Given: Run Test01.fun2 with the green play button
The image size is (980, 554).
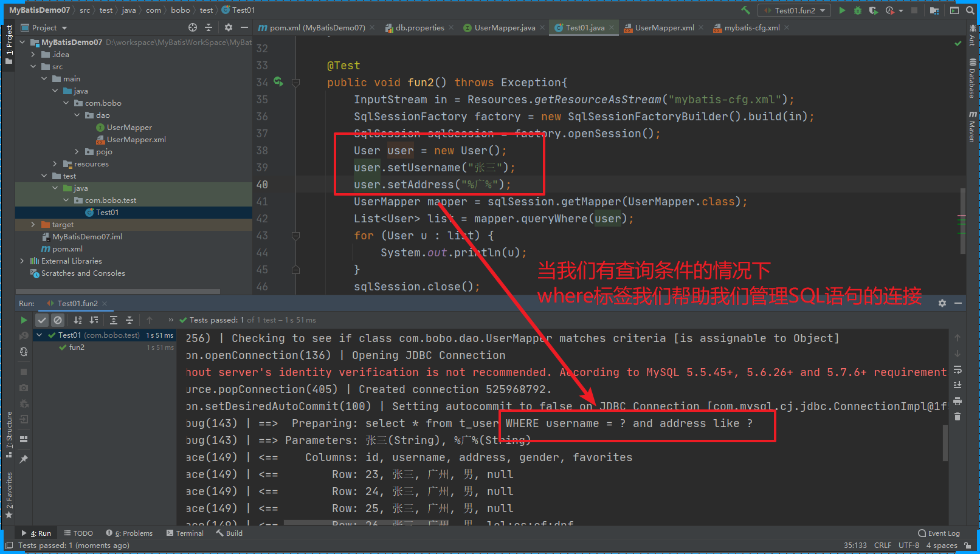Looking at the screenshot, I should (x=842, y=10).
